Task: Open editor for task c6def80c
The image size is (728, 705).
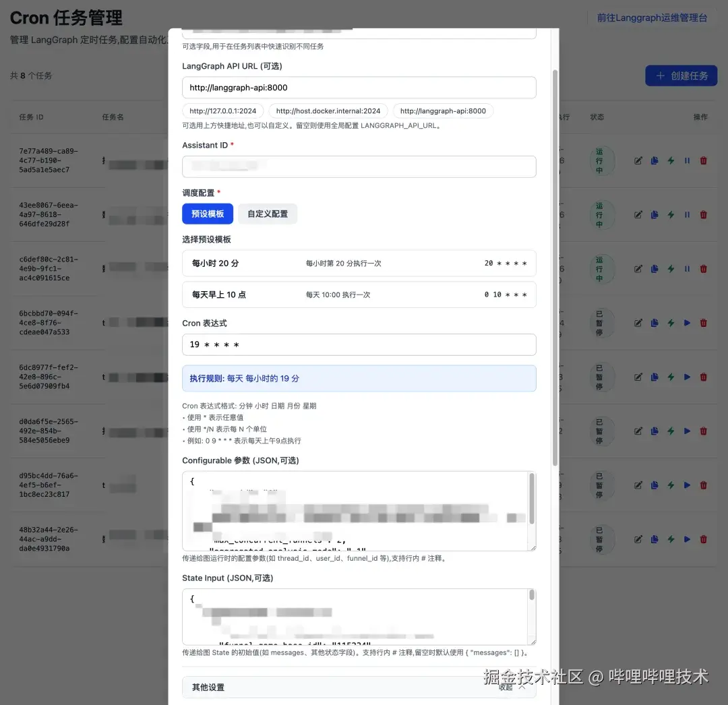Action: (638, 269)
